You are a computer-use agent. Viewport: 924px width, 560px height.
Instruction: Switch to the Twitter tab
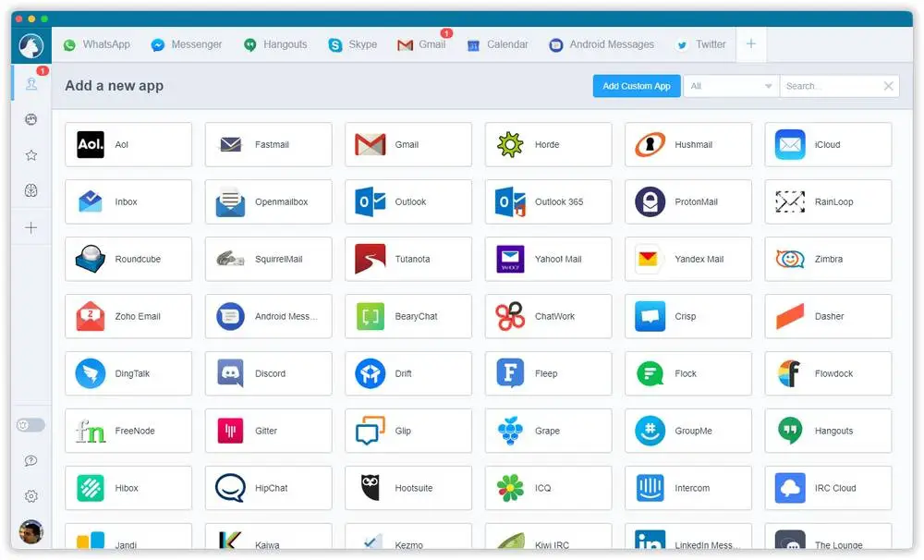coord(700,44)
